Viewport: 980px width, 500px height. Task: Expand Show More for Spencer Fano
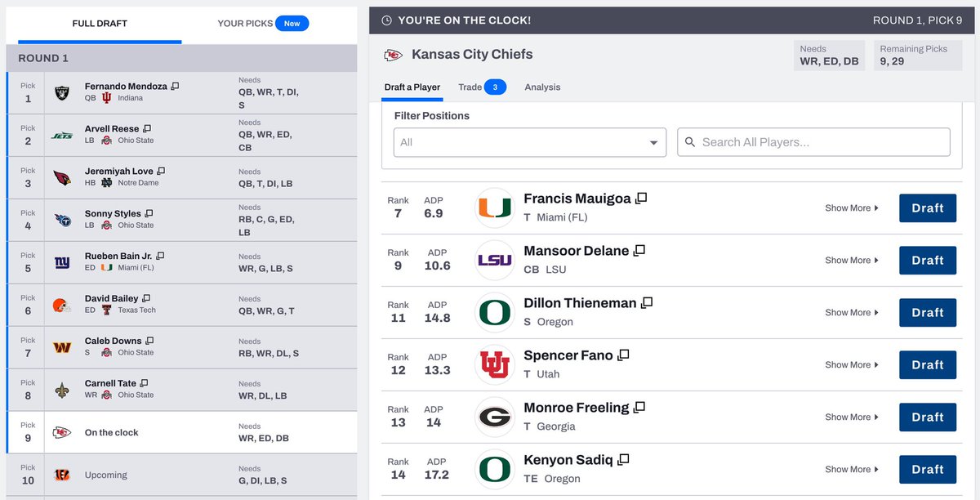(852, 365)
